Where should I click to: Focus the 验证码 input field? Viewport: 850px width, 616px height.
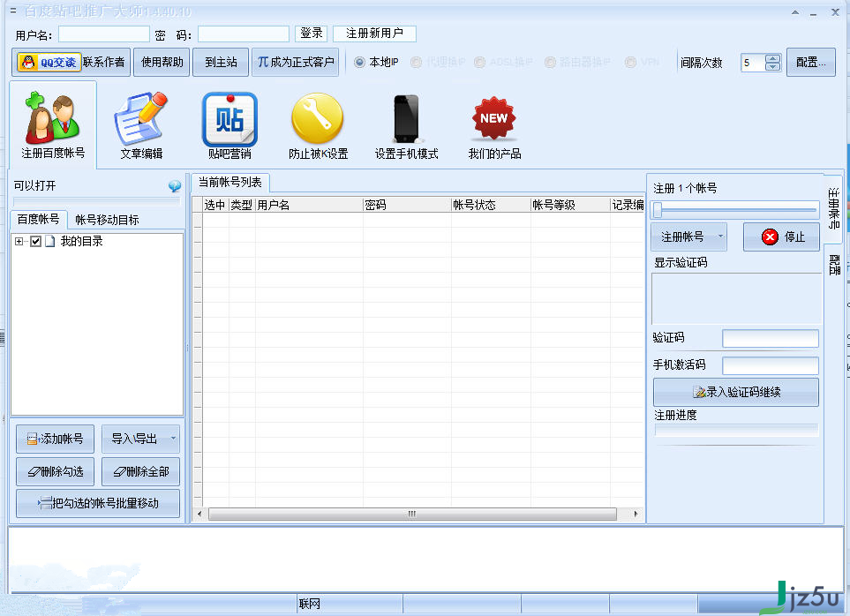click(x=771, y=339)
